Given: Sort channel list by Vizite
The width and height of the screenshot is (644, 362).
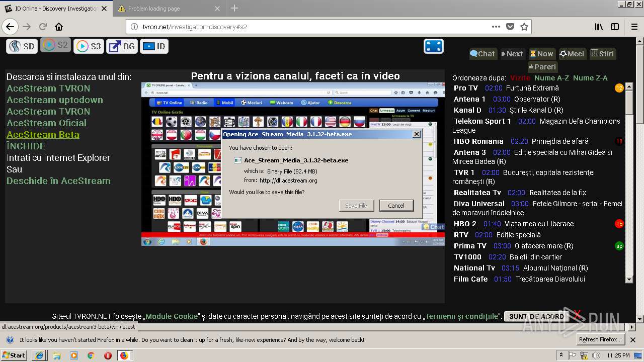Looking at the screenshot, I should tap(520, 78).
